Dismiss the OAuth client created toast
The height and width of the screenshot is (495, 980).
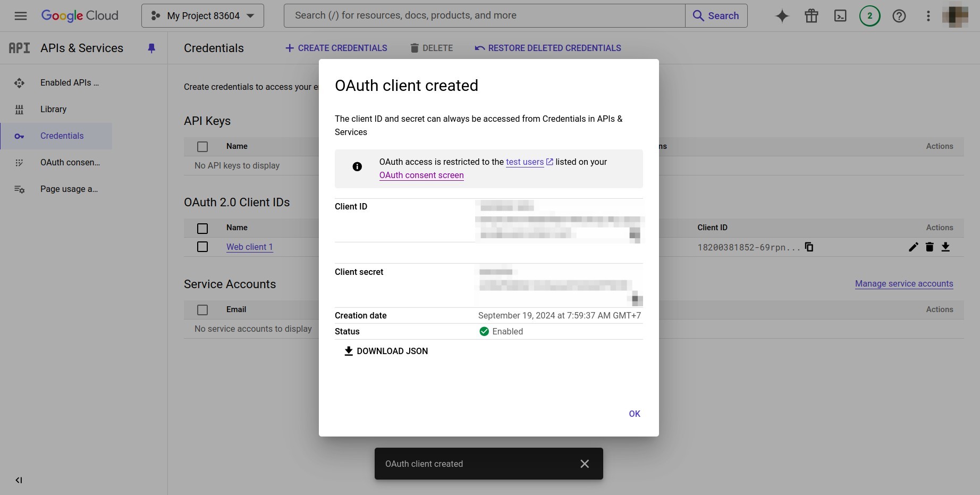pyautogui.click(x=585, y=464)
